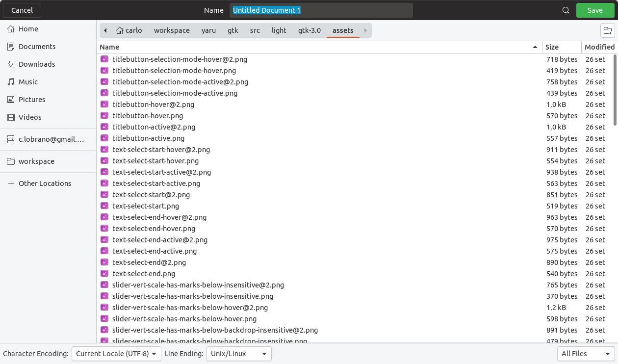Click the search magnifier icon
This screenshot has height=364, width=618.
click(566, 10)
